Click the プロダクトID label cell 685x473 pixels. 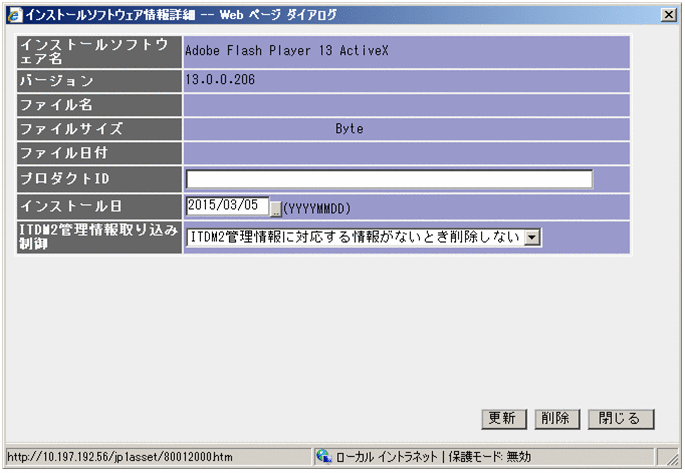[x=99, y=179]
